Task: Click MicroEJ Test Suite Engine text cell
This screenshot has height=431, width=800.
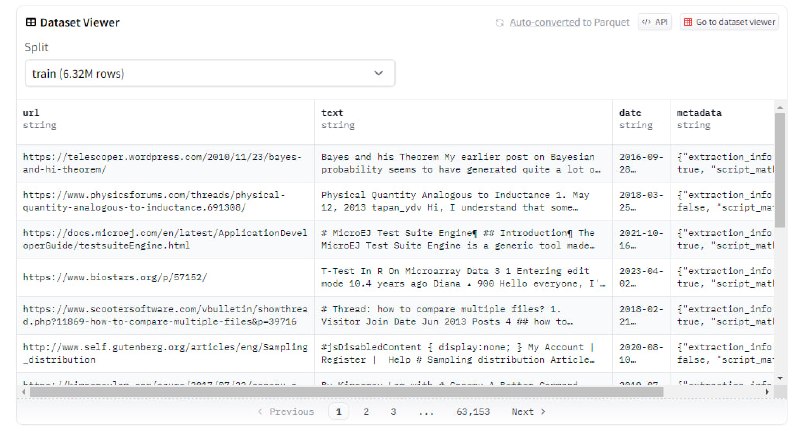Action: click(x=463, y=239)
